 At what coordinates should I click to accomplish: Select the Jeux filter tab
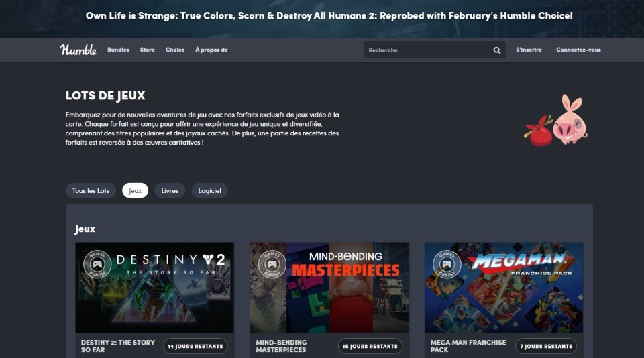135,190
